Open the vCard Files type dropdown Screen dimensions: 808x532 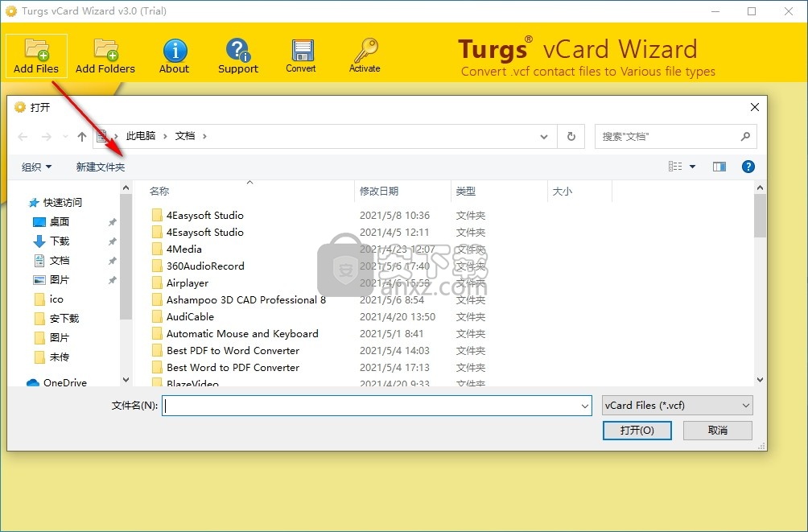pos(677,405)
